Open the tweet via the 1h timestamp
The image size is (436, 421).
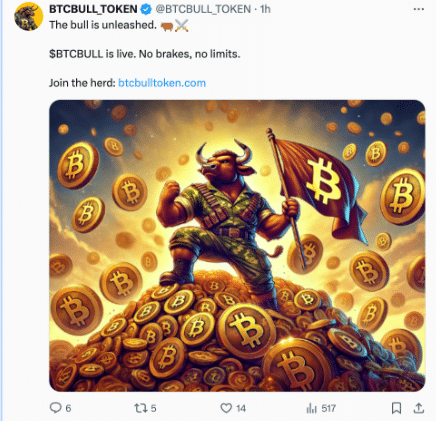click(265, 9)
